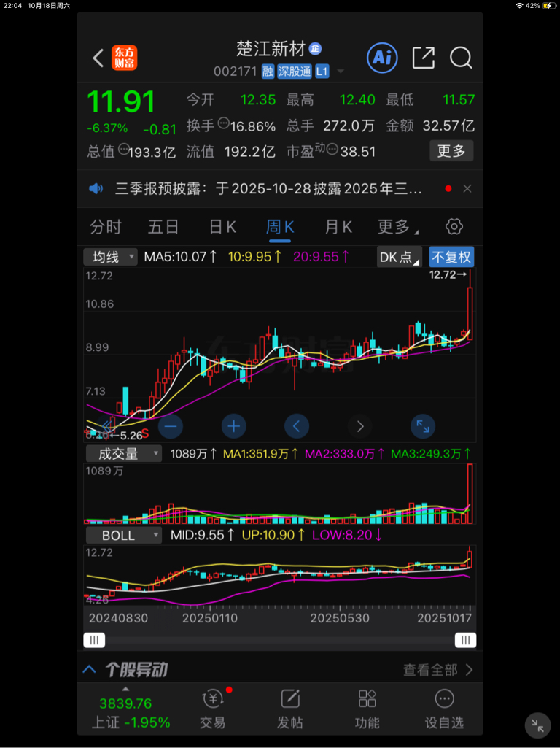Viewport: 560px width, 748px height.
Task: Open the DK点 dropdown
Action: (x=400, y=257)
